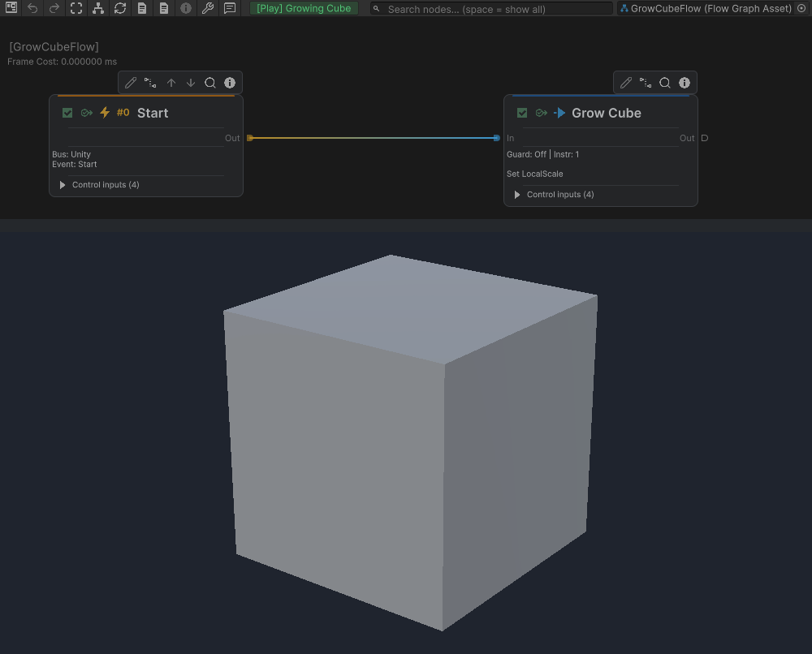Toggle the green trace icon on Grow Cube

point(541,113)
